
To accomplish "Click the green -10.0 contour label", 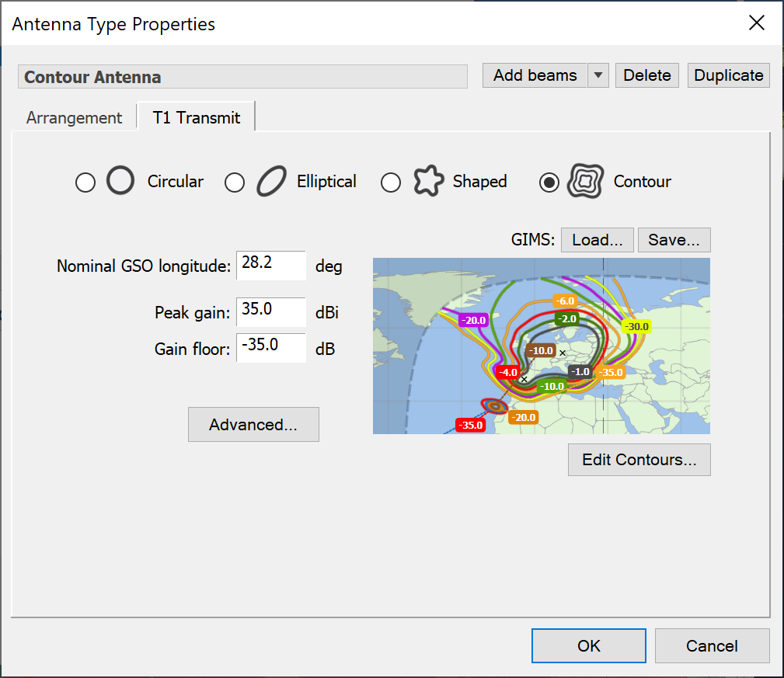I will [x=553, y=386].
